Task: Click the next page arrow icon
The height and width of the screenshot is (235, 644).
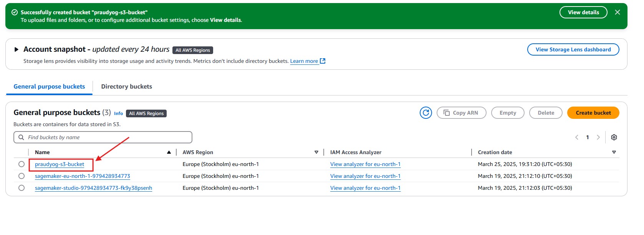Action: click(x=598, y=137)
